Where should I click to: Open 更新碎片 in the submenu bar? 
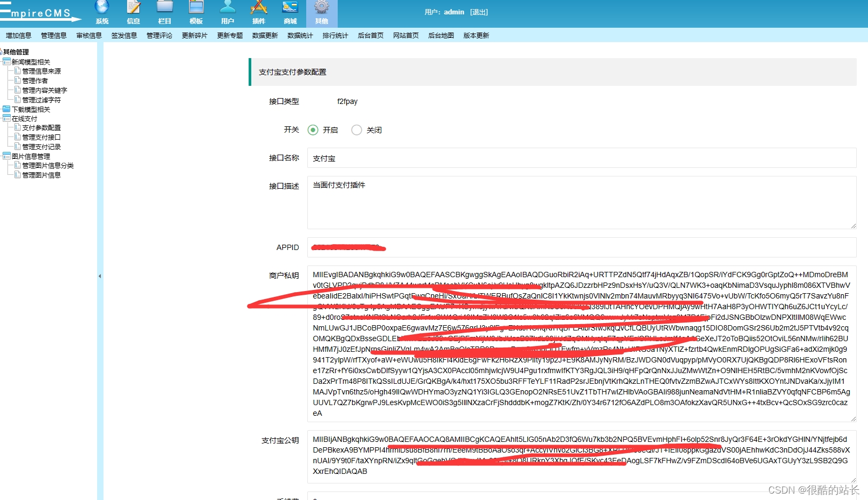pos(195,36)
